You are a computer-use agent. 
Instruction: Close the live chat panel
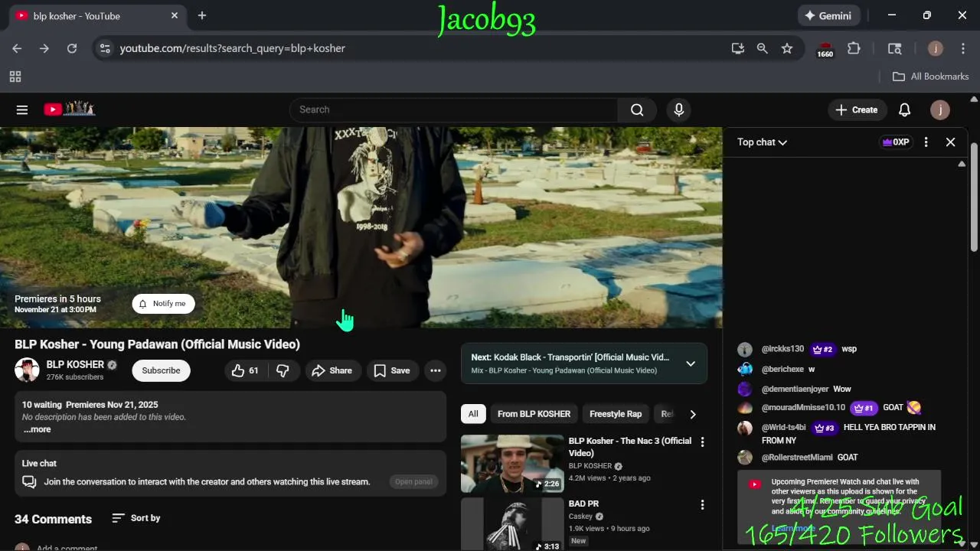[x=951, y=142]
